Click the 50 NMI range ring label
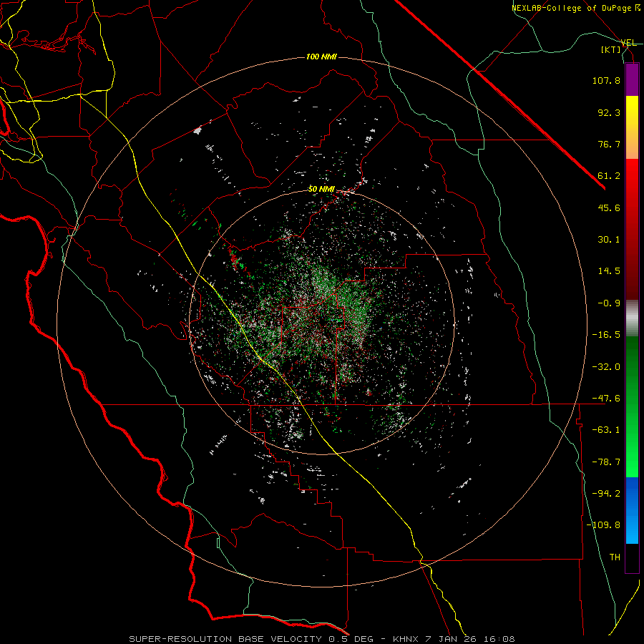 [321, 189]
